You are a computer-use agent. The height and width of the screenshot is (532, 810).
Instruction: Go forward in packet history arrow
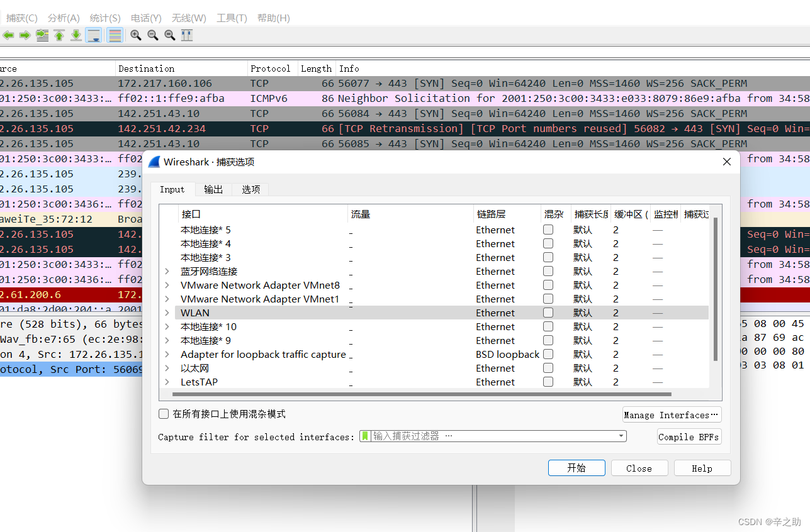tap(25, 35)
